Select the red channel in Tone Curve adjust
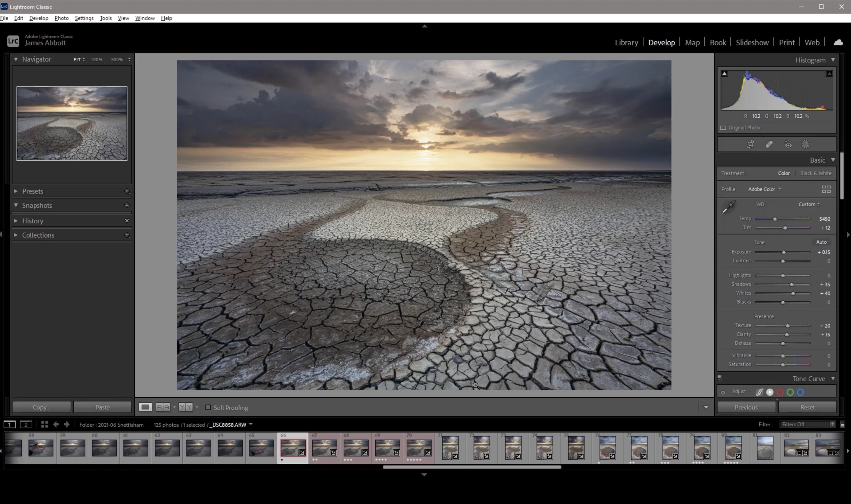 point(780,392)
